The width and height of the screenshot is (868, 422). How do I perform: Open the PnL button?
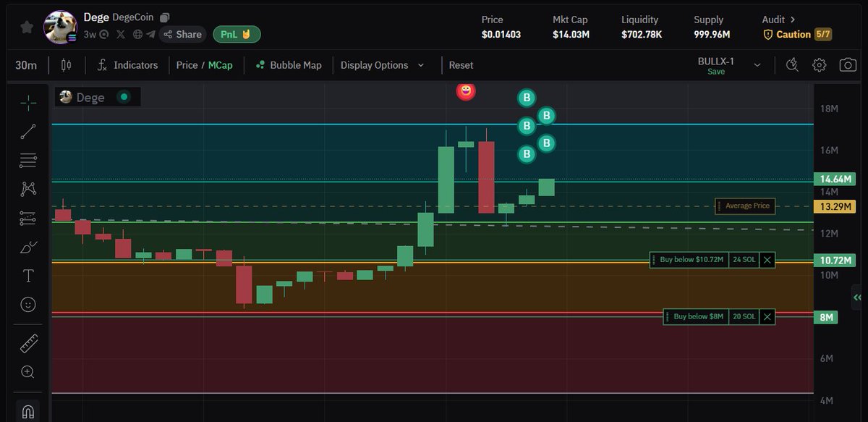pyautogui.click(x=237, y=34)
